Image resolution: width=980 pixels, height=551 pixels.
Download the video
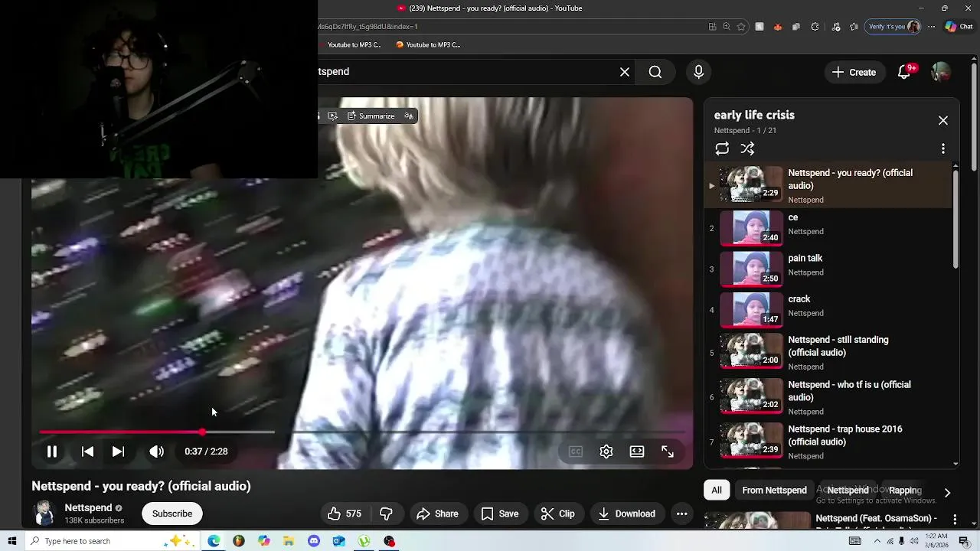click(x=626, y=514)
